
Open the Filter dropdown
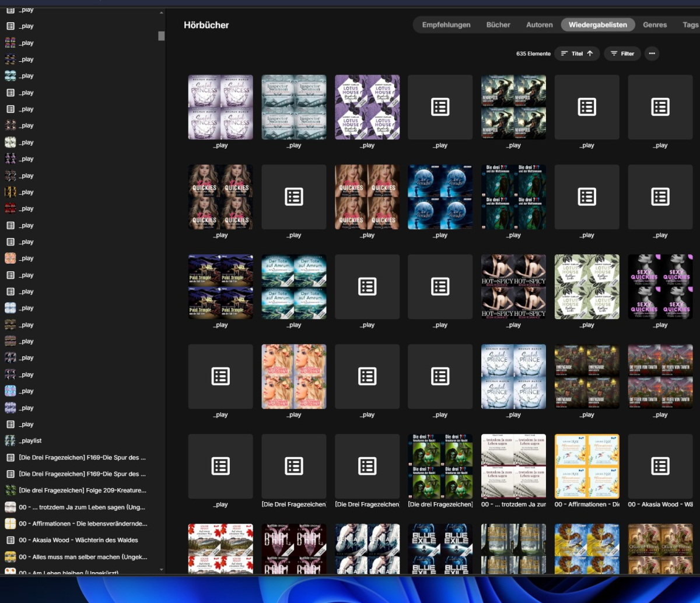point(622,54)
